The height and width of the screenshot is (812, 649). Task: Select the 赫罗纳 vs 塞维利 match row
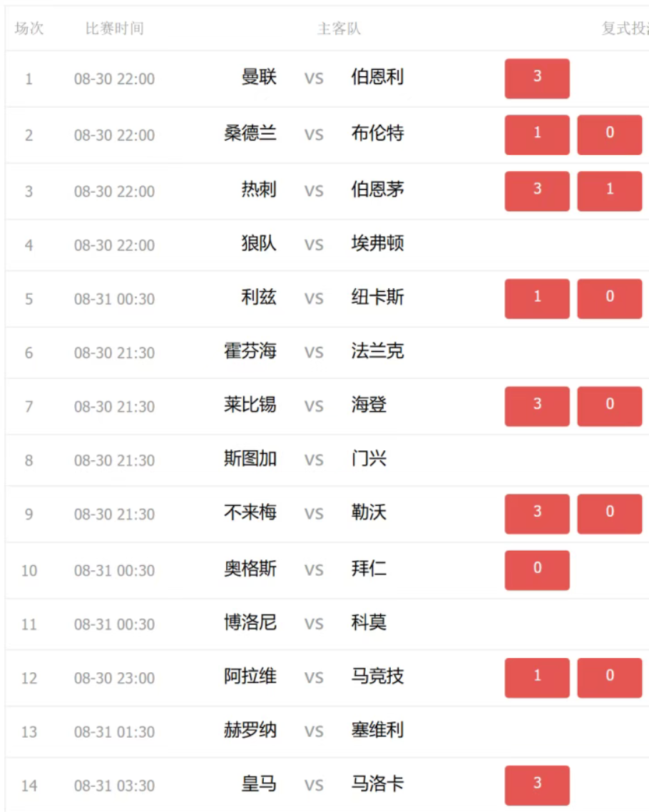(x=327, y=732)
